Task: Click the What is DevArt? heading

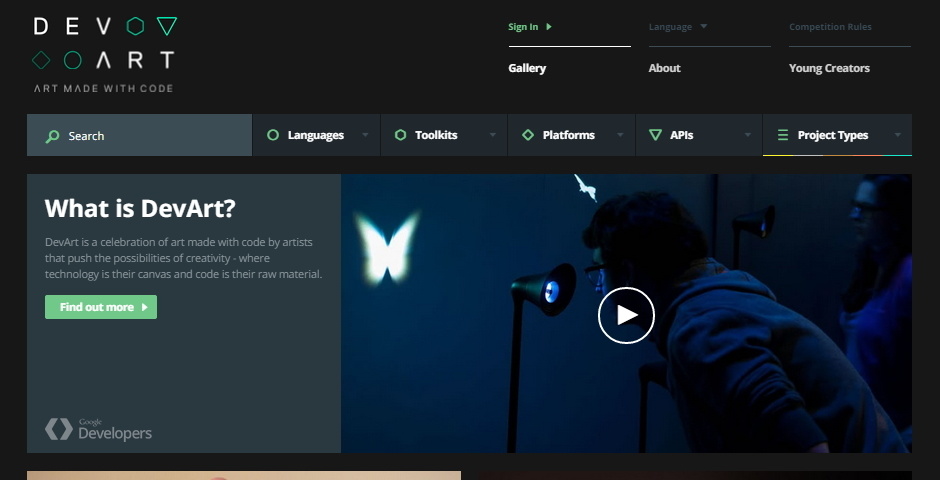Action: (140, 209)
